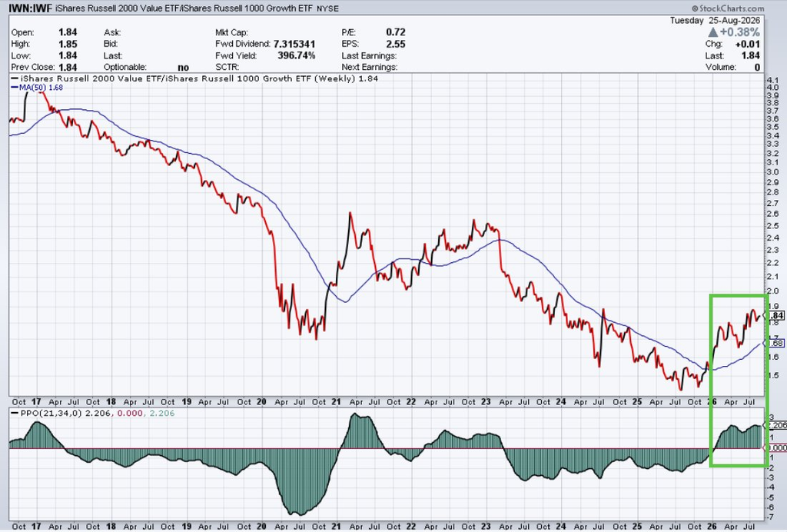
Task: Click the year 20 axis label
Action: [x=261, y=401]
